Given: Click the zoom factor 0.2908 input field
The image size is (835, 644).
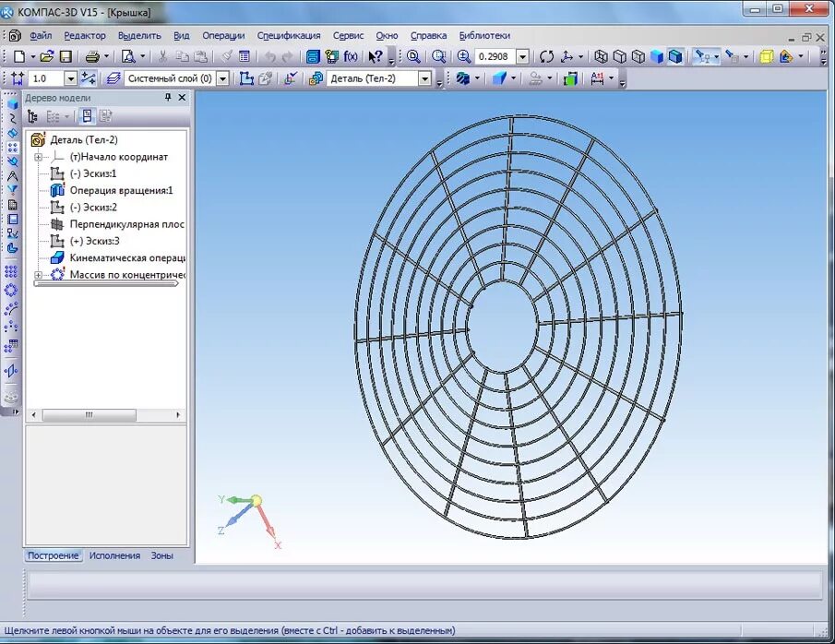Looking at the screenshot, I should point(495,56).
